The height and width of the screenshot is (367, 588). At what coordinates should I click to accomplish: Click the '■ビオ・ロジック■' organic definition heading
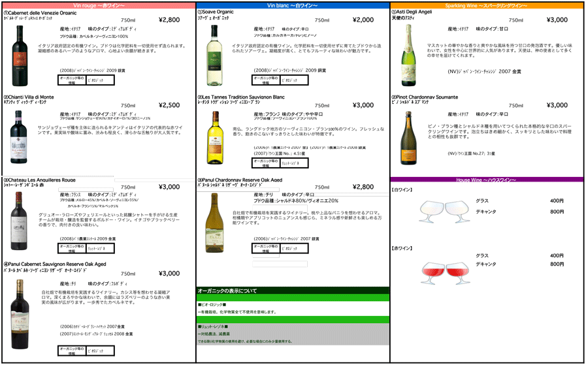[x=212, y=305]
